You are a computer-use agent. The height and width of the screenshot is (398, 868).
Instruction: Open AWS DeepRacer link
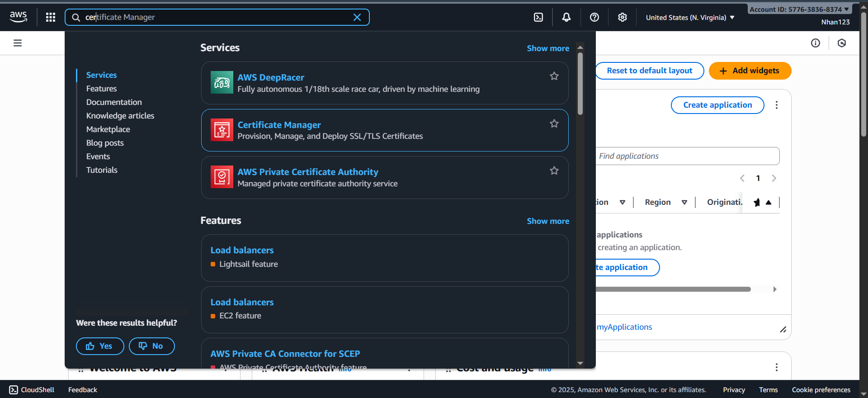pos(271,77)
